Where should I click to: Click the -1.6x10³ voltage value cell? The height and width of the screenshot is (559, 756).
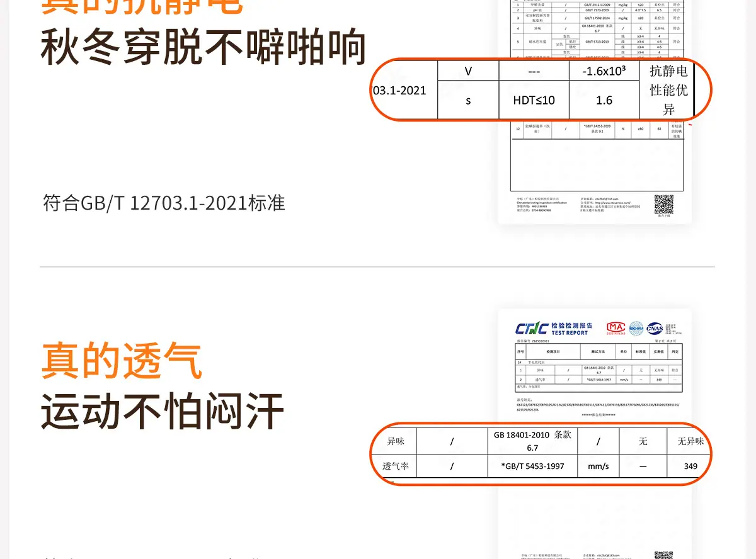(604, 71)
